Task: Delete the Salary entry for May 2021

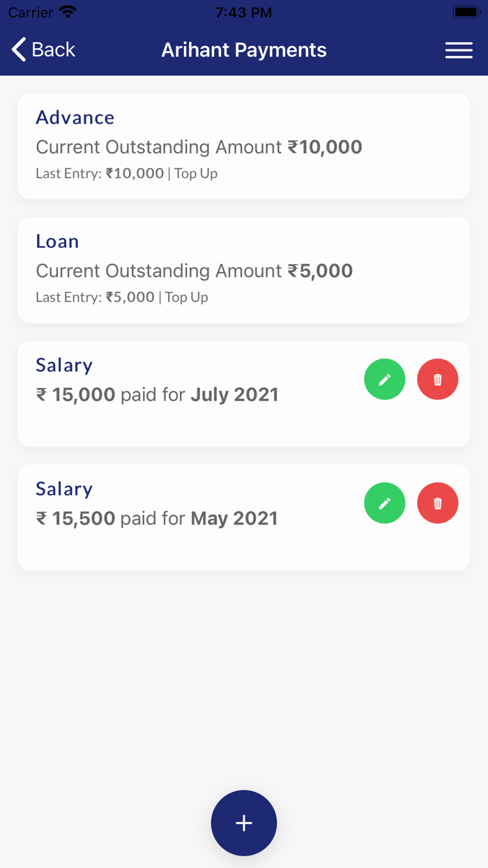Action: pyautogui.click(x=437, y=502)
